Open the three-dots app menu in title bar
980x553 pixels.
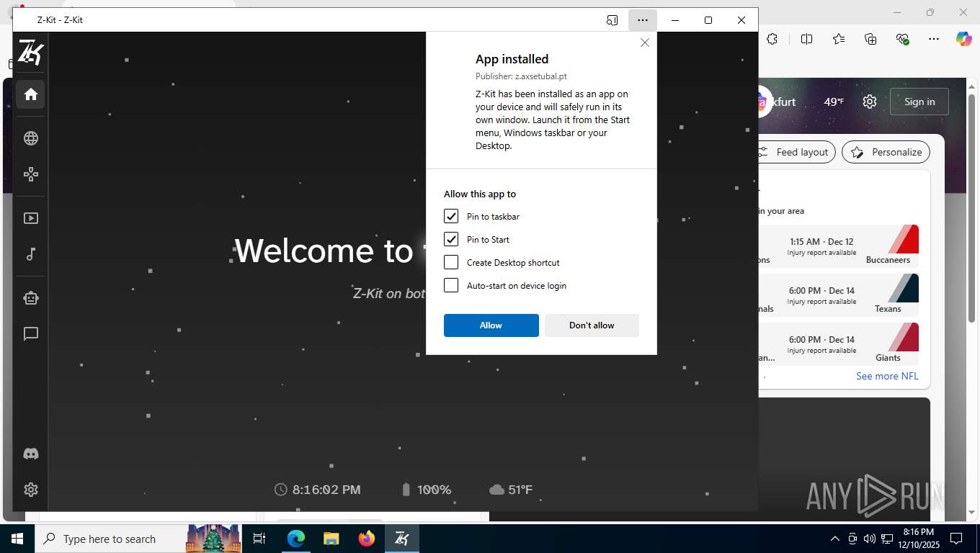(643, 20)
